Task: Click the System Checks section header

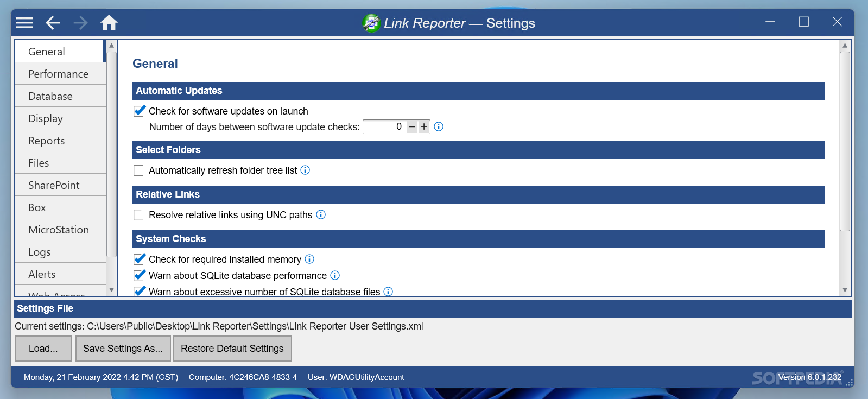Action: pyautogui.click(x=479, y=239)
